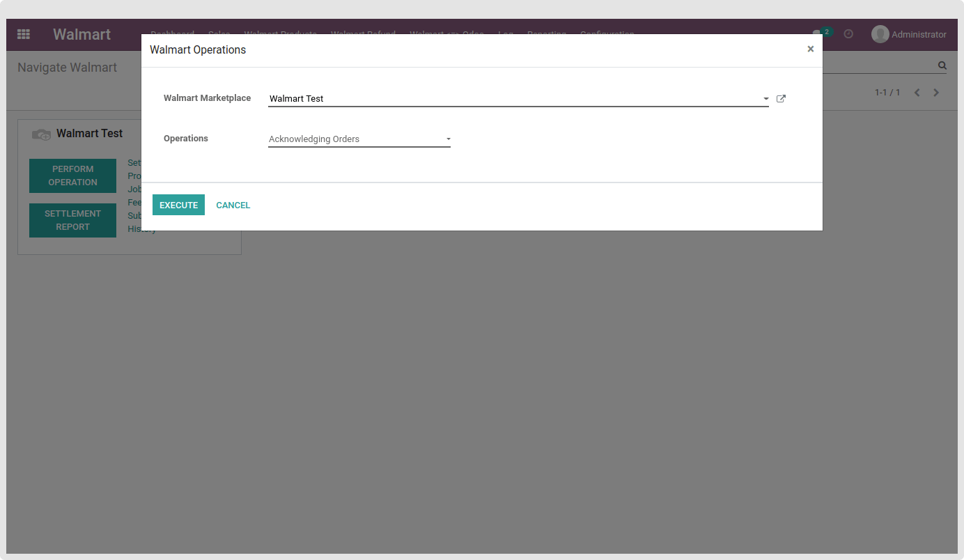The image size is (964, 560).
Task: Click the search magnifier icon
Action: click(x=942, y=65)
